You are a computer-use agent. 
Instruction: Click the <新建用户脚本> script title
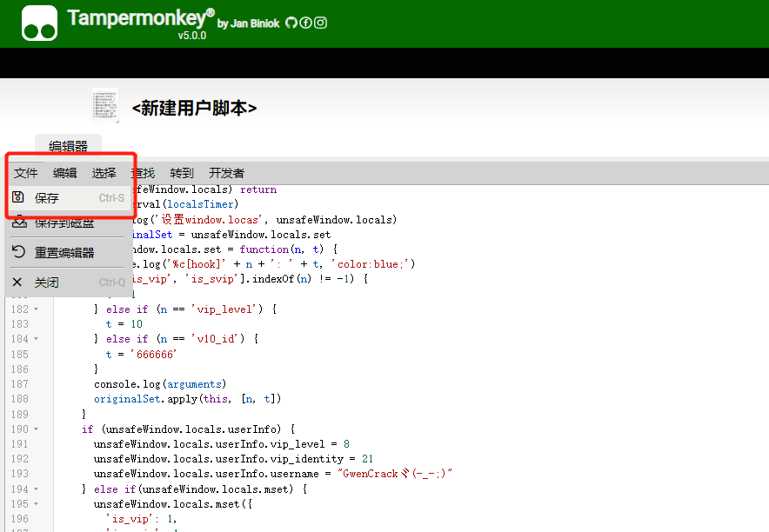tap(194, 108)
